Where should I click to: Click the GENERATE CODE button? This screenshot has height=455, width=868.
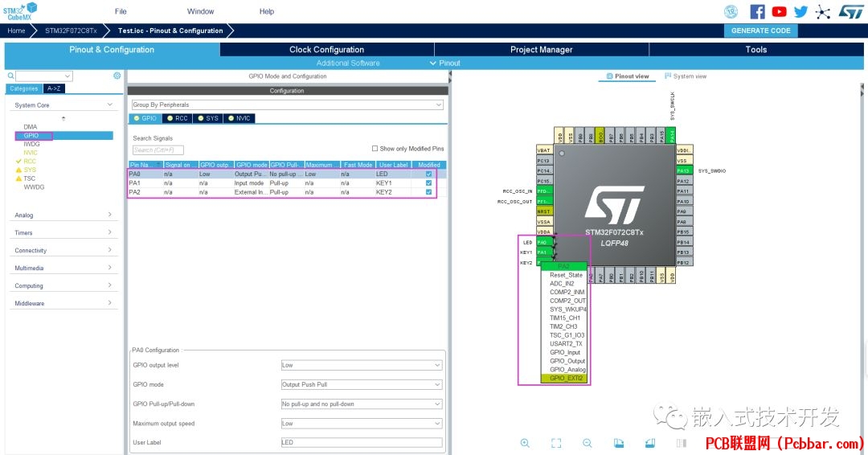coord(760,31)
